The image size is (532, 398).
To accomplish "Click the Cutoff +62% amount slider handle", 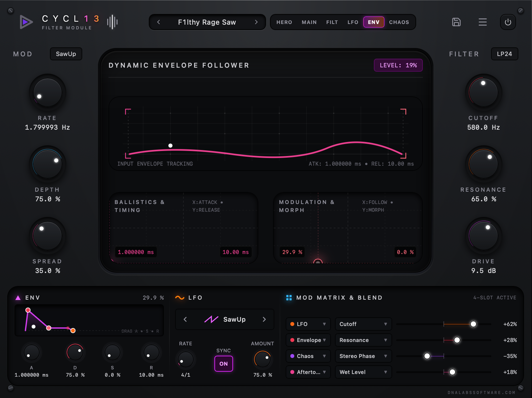I will (473, 324).
